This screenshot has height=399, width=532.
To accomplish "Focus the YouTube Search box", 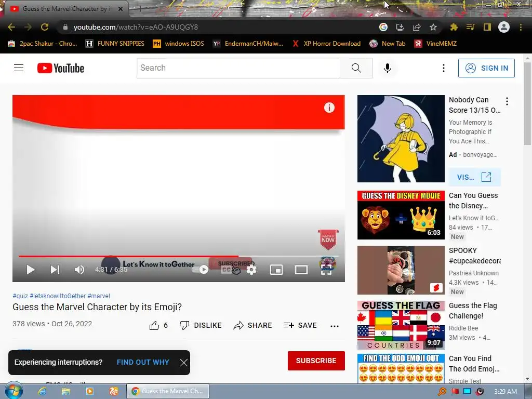I will [238, 68].
